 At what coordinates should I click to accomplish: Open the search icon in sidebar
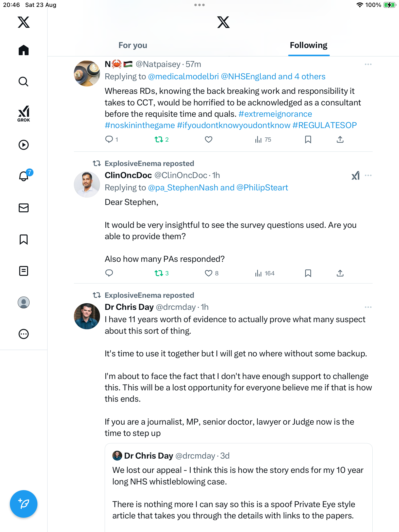tap(24, 82)
